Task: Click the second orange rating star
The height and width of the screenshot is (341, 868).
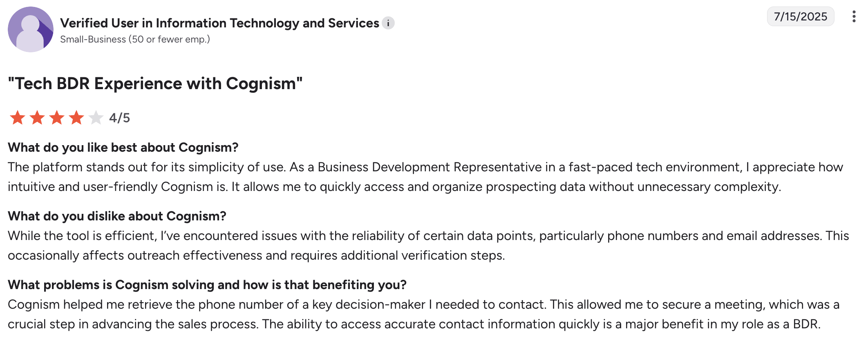Action: click(x=37, y=118)
